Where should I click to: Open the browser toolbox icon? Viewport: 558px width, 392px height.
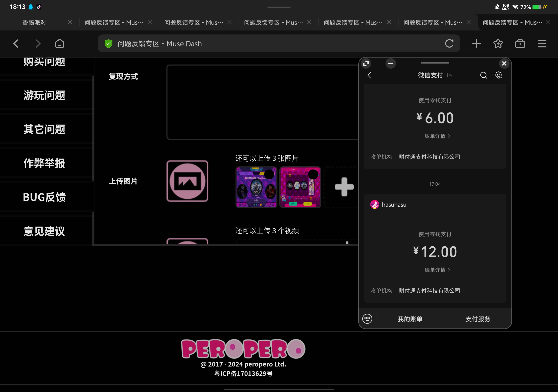[x=520, y=44]
